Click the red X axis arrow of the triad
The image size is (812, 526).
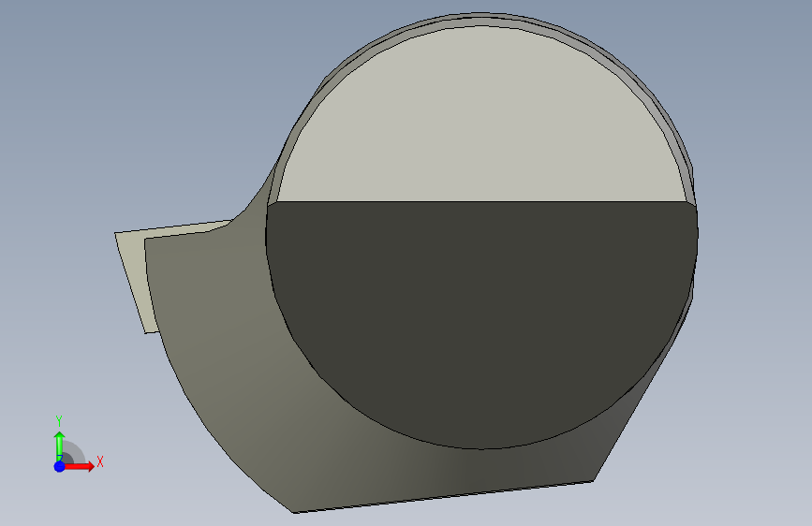79,466
